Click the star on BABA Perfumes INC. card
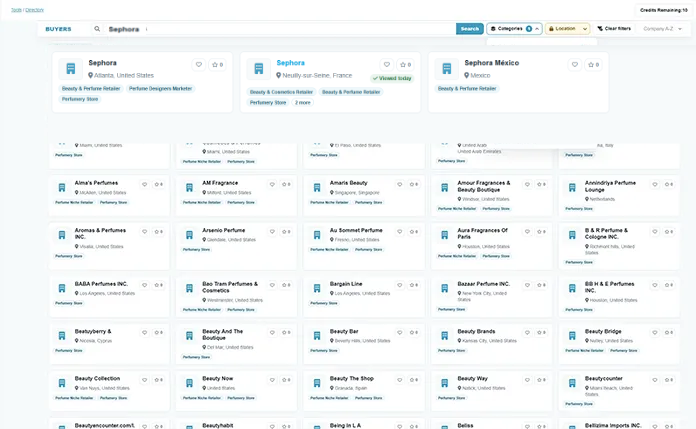This screenshot has width=696, height=429. click(x=158, y=285)
